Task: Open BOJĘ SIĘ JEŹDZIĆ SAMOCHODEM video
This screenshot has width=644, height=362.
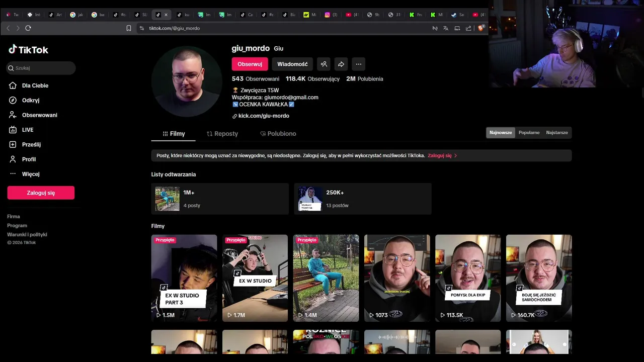Action: [539, 278]
